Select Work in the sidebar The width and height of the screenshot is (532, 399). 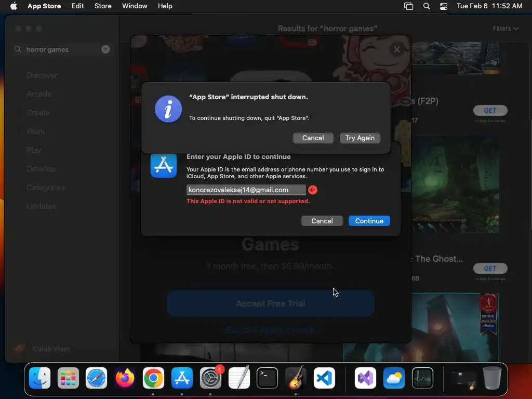(x=36, y=131)
